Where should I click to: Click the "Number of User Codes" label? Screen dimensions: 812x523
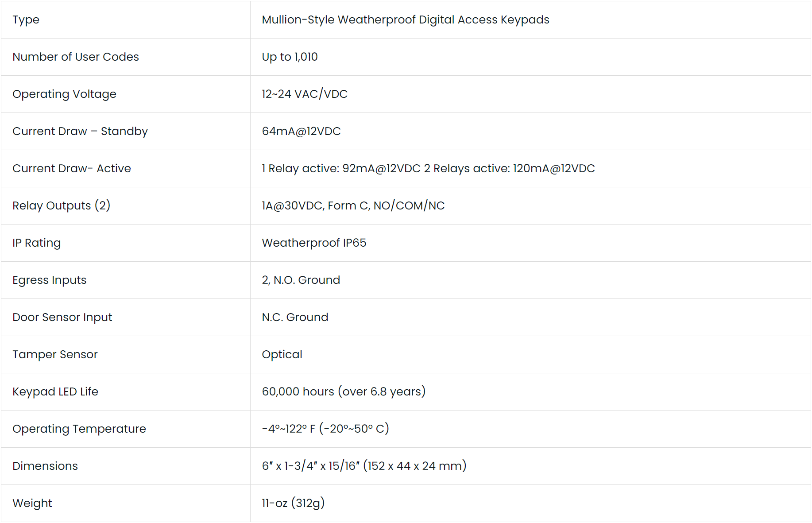click(x=76, y=57)
